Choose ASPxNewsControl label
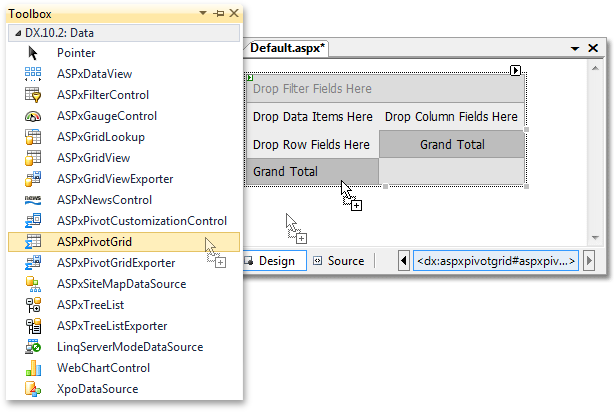This screenshot has width=614, height=412. 104,200
